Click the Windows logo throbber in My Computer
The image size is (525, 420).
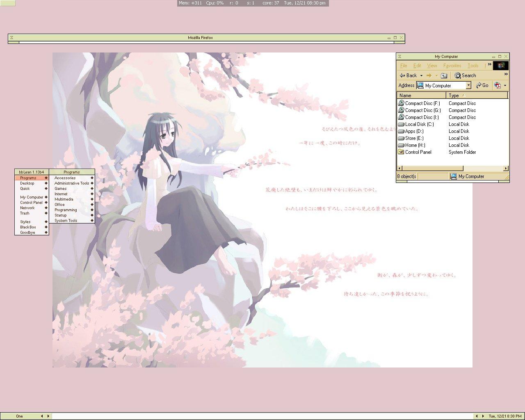pyautogui.click(x=501, y=66)
